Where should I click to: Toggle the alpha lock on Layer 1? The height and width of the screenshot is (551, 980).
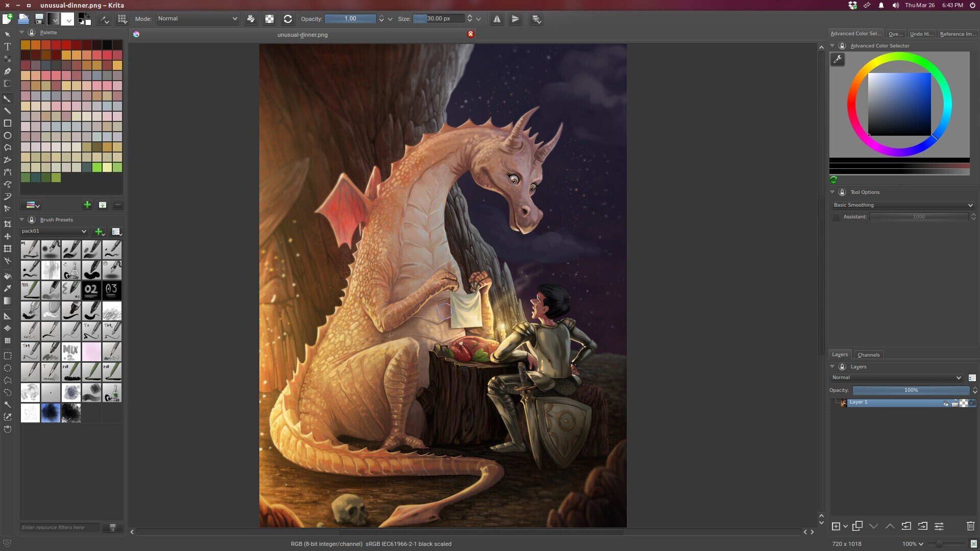point(973,403)
